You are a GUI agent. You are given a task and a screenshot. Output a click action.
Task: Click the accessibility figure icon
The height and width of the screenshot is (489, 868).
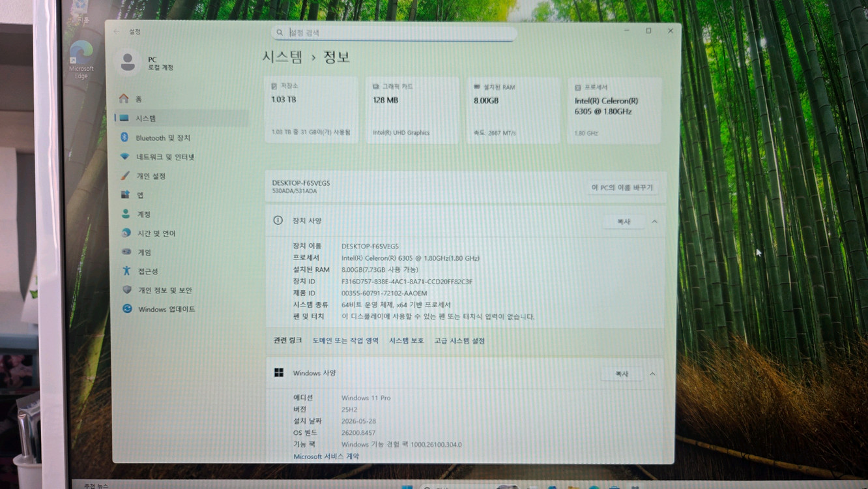point(126,271)
